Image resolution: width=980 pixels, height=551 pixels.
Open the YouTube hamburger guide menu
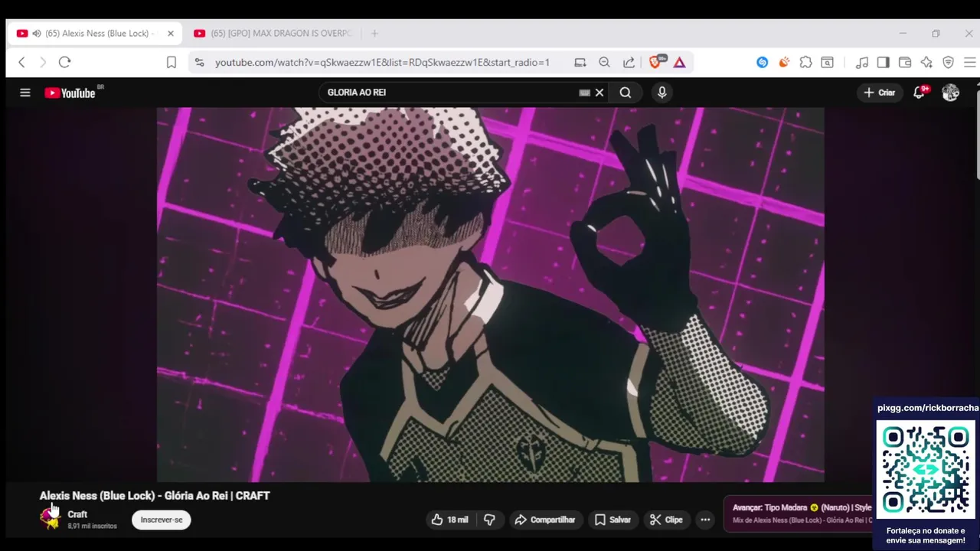[x=25, y=93]
